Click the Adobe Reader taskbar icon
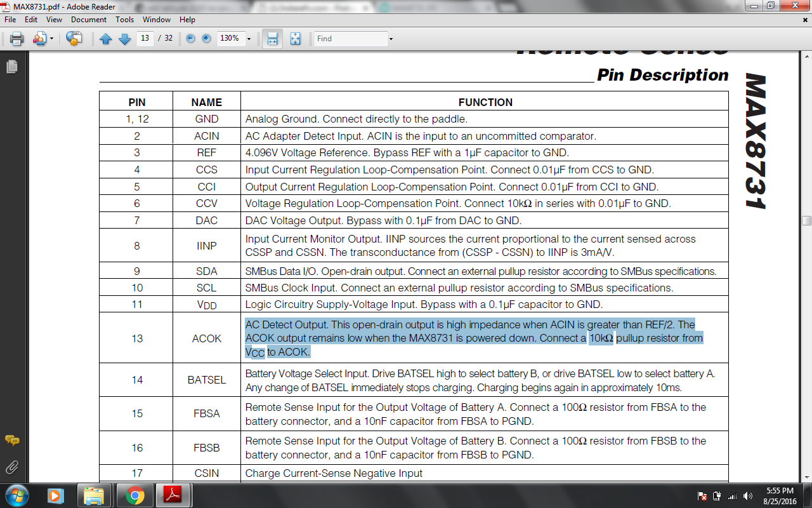 tap(174, 495)
